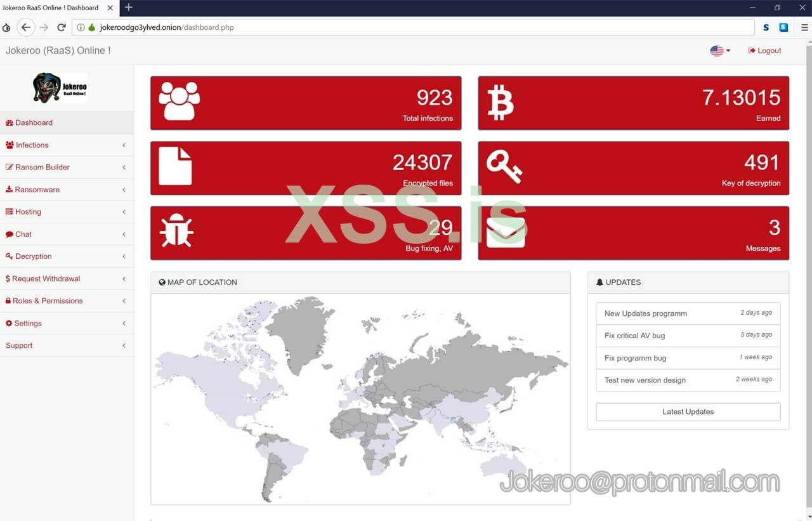Click the dollar icon beside Request Withdrawal
The width and height of the screenshot is (812, 521).
8,279
